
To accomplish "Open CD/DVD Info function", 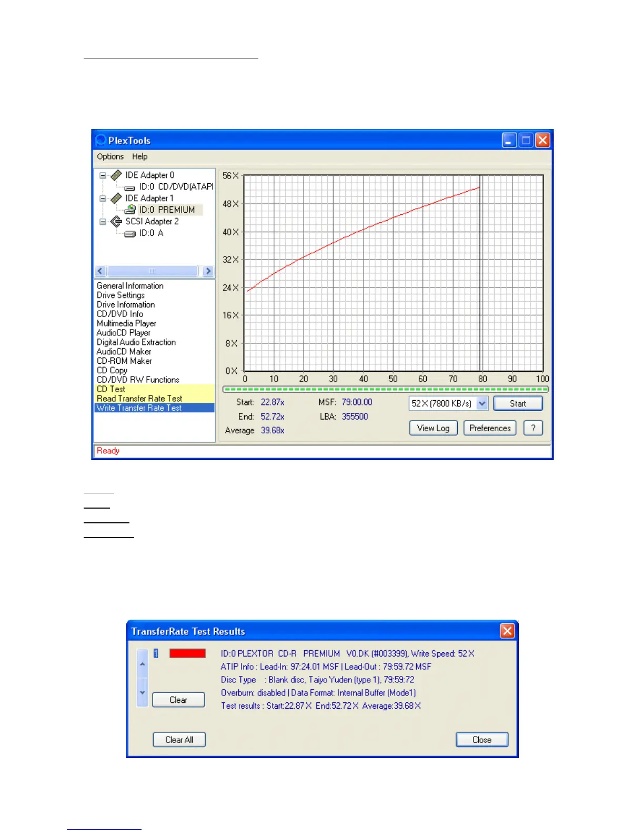I will click(x=120, y=314).
